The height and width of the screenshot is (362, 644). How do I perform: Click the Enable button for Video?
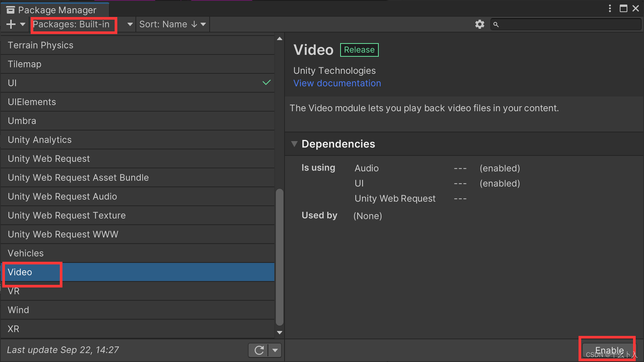(609, 350)
